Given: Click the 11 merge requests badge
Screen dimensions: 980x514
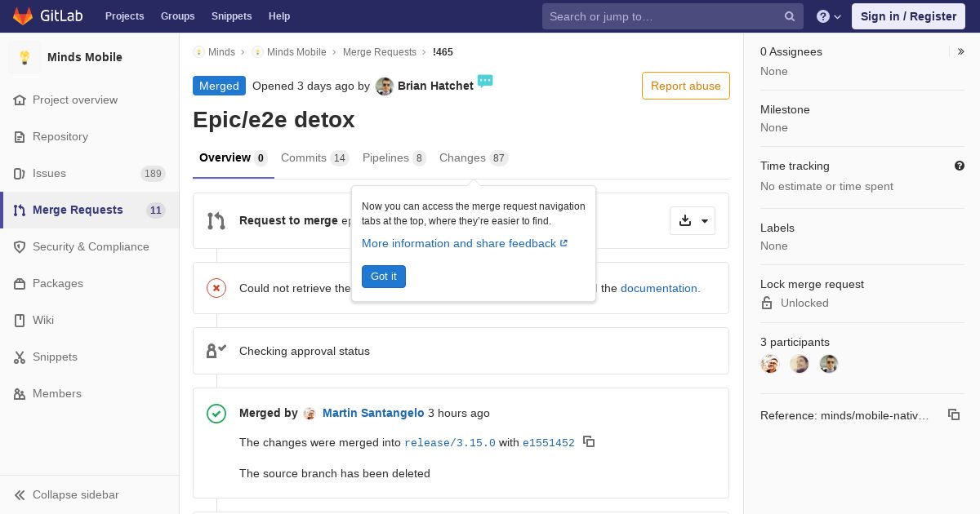Looking at the screenshot, I should point(156,210).
